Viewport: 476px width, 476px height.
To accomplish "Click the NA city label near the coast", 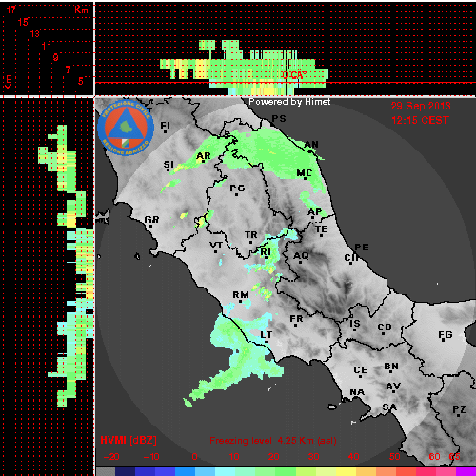I will click(x=357, y=392).
